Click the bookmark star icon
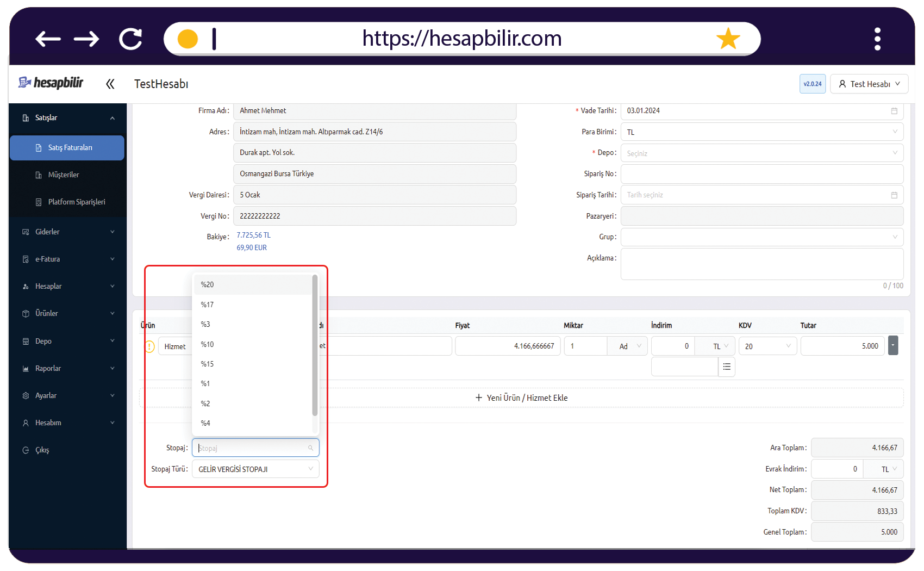The height and width of the screenshot is (571, 924). pos(728,39)
